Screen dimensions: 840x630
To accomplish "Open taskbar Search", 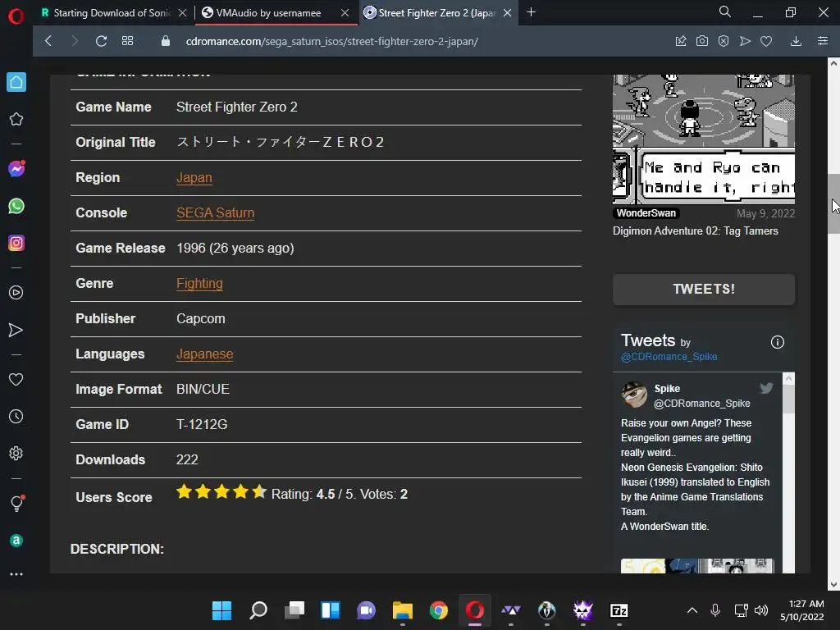I will [x=258, y=610].
